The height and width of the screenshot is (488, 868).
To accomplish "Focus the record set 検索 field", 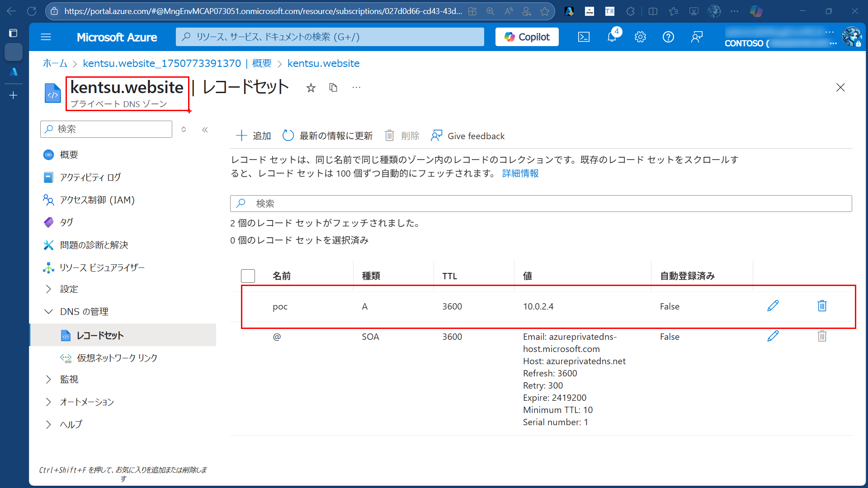I will [541, 203].
